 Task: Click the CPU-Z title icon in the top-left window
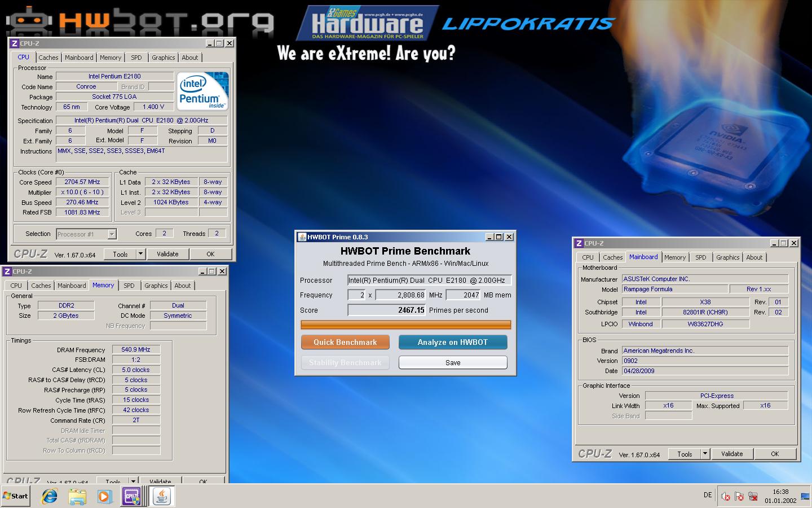(15, 43)
